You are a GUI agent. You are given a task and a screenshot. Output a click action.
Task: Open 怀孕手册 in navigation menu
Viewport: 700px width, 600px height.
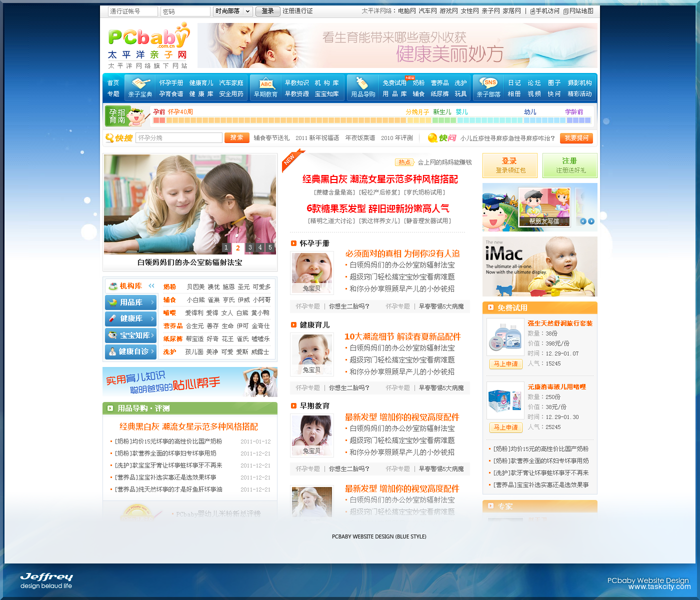pos(171,83)
